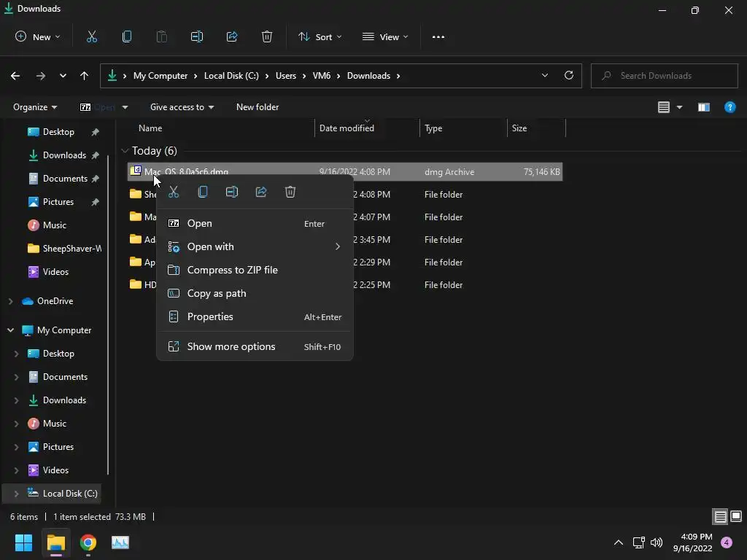Expand the OneDrive tree node
This screenshot has width=747, height=560.
point(10,301)
